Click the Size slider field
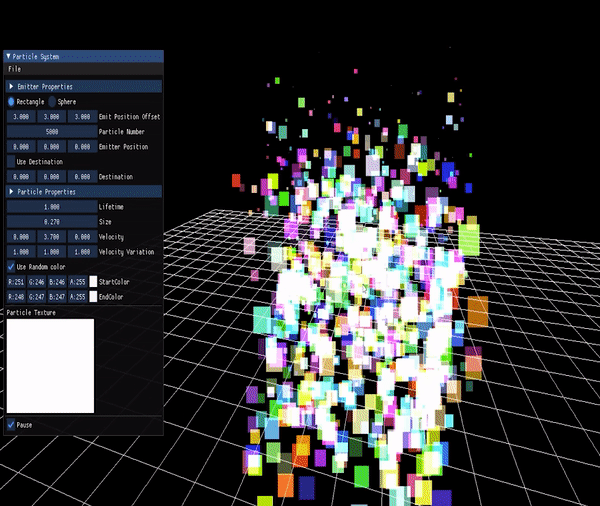Image resolution: width=600 pixels, height=506 pixels. (52, 222)
